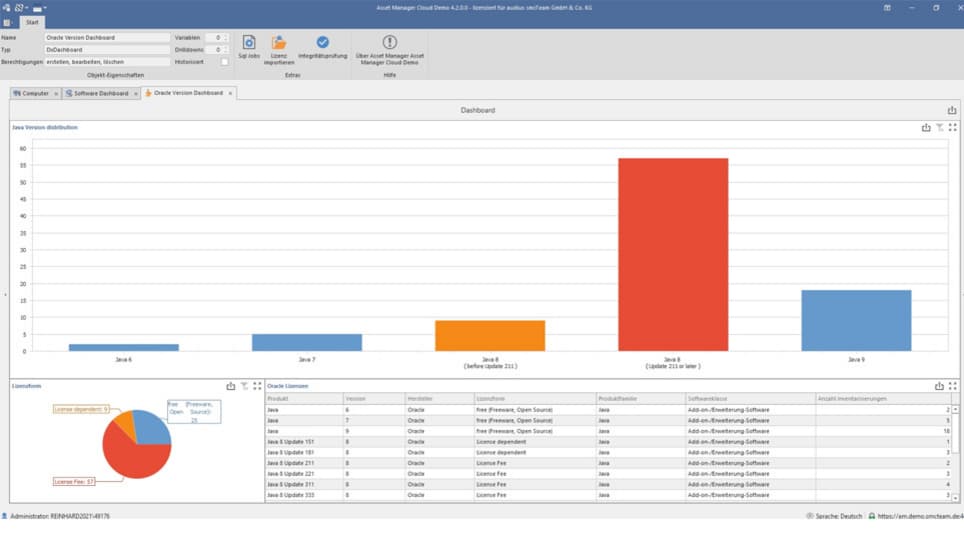Select the Java 9 bar
Image resolution: width=964 pixels, height=542 pixels.
click(856, 321)
